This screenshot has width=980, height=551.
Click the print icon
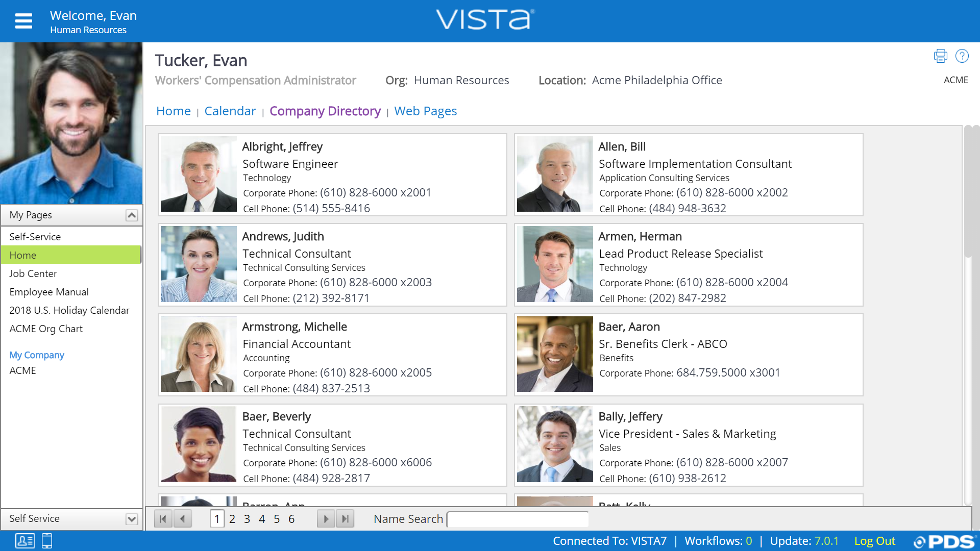(x=940, y=56)
